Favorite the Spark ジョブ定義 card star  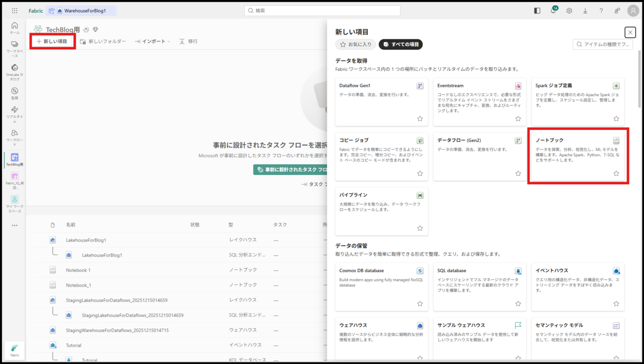(x=616, y=119)
